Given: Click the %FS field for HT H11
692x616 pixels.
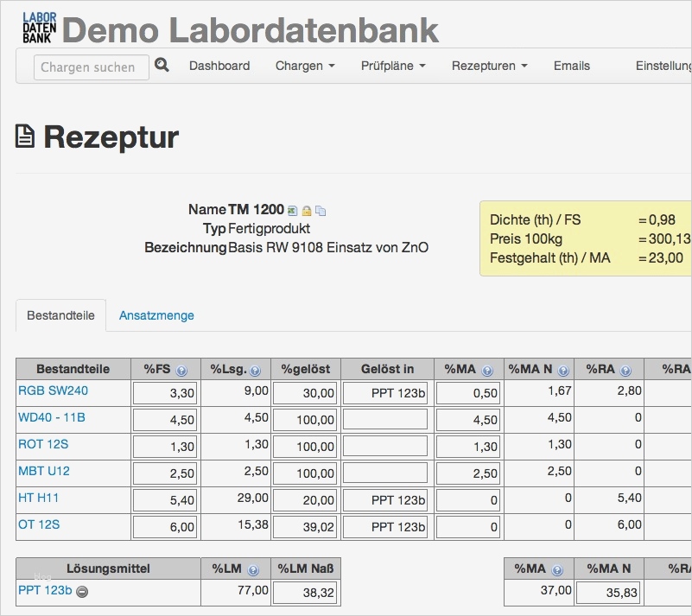Looking at the screenshot, I should (x=165, y=500).
